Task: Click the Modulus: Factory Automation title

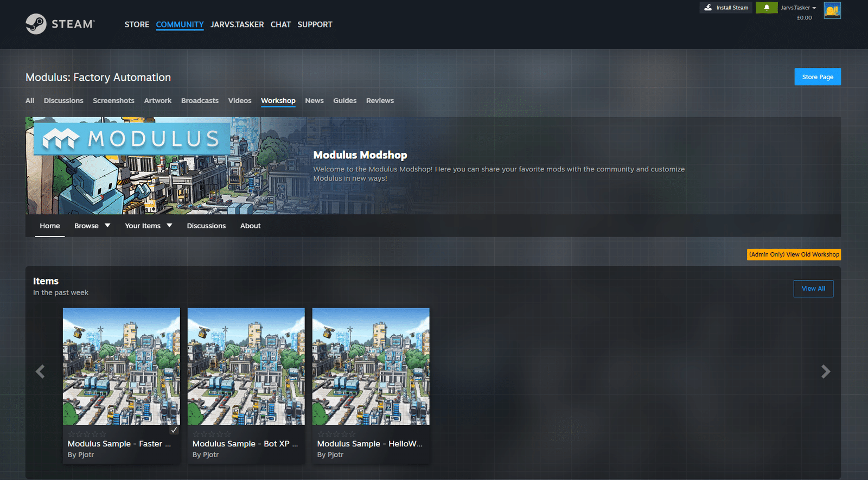Action: click(x=98, y=78)
